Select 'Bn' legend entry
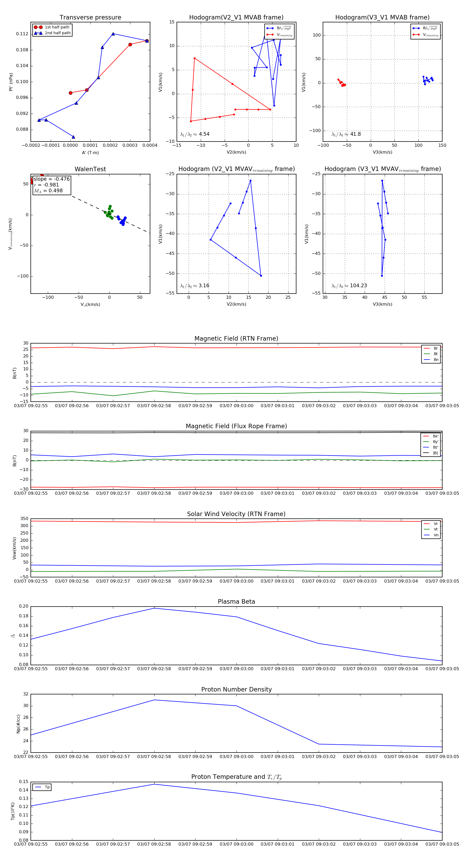Screen dimensions: 473x868 pyautogui.click(x=431, y=360)
